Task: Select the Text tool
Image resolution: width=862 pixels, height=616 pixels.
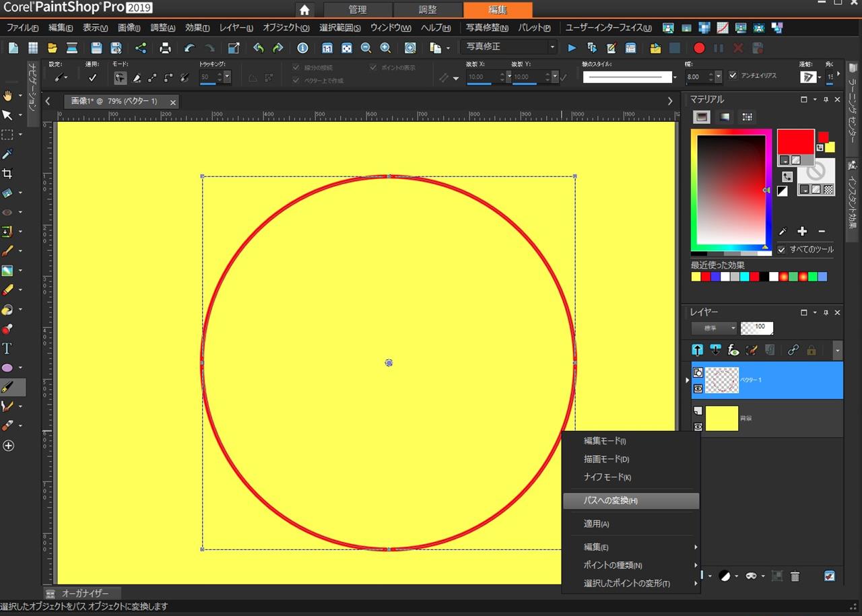Action: pos(7,348)
